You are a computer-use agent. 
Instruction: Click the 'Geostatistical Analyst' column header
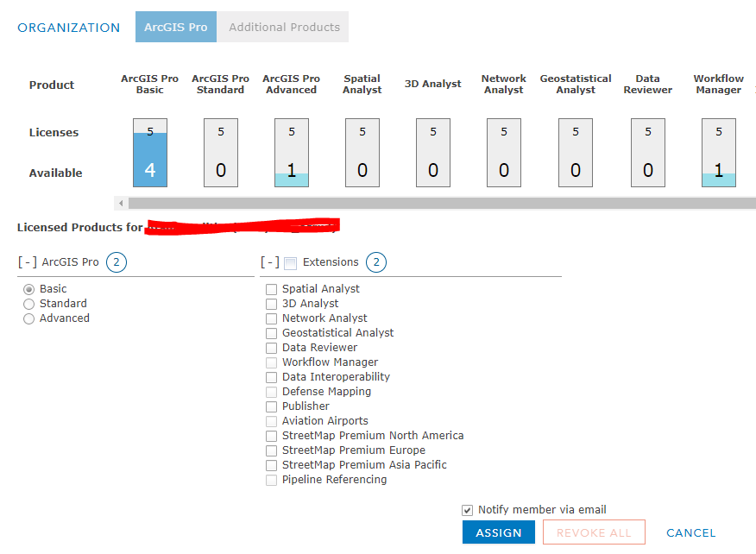[576, 84]
